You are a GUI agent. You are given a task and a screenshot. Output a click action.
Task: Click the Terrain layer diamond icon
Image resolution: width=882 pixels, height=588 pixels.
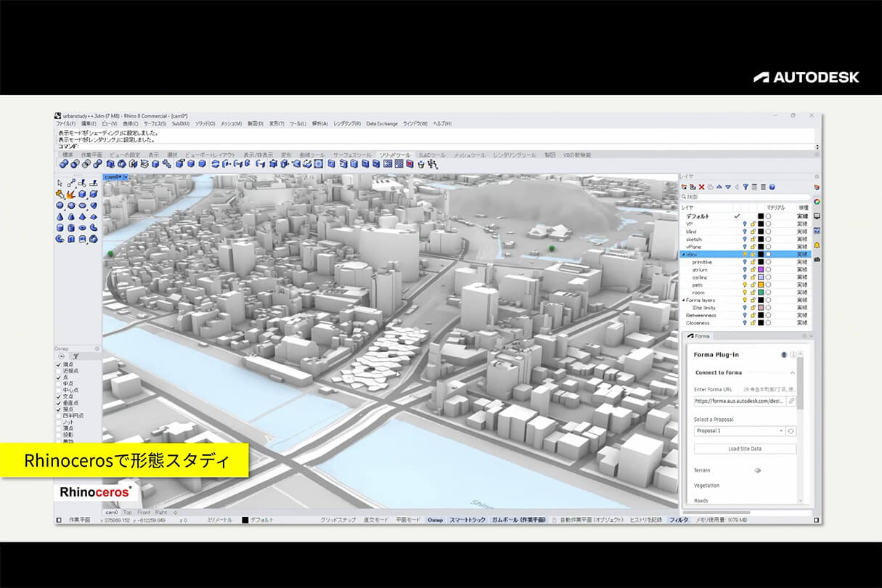(x=757, y=470)
